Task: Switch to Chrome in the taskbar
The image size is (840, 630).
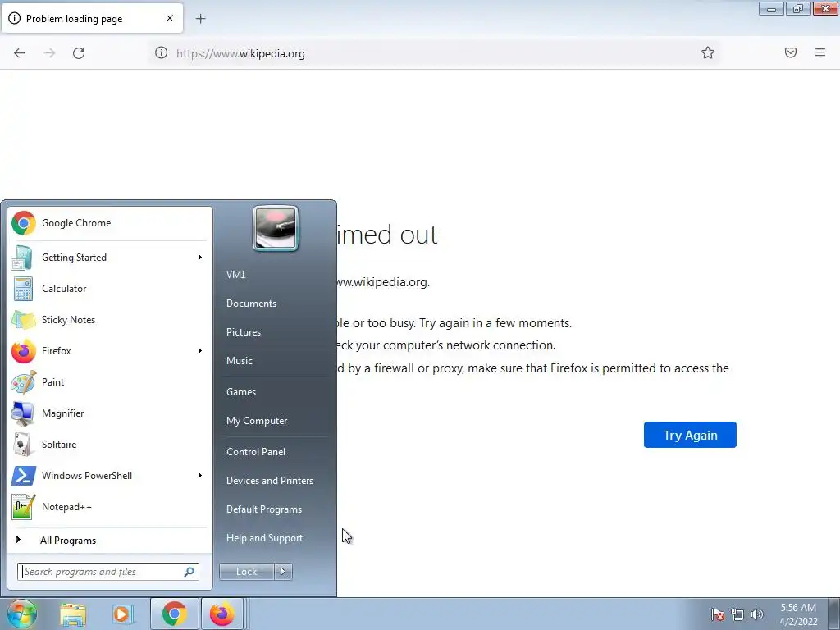Action: (x=174, y=614)
